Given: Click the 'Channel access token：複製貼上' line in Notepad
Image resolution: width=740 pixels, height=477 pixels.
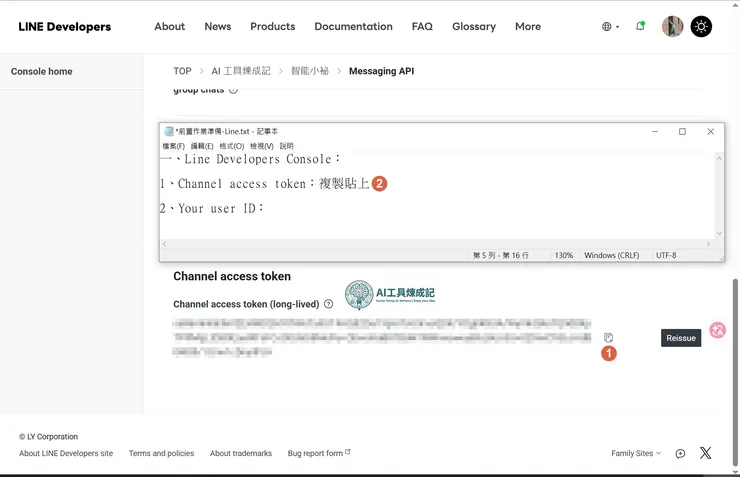Looking at the screenshot, I should (x=265, y=184).
